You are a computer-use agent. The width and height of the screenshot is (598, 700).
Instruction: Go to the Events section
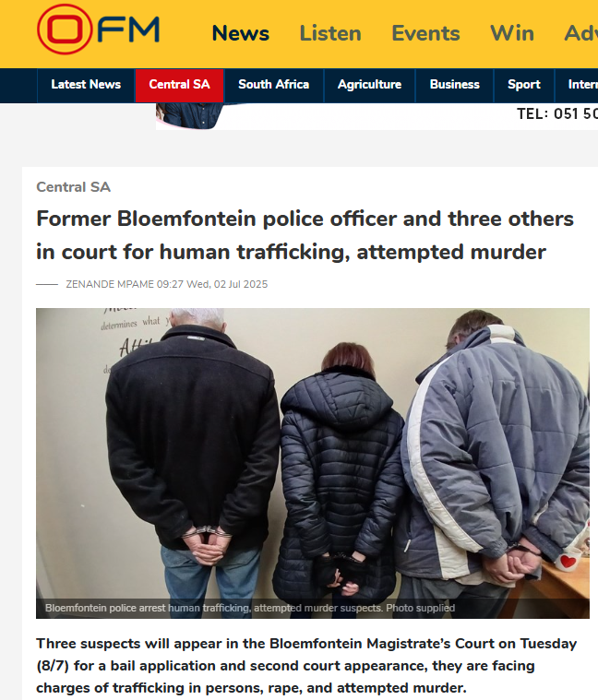pos(425,33)
